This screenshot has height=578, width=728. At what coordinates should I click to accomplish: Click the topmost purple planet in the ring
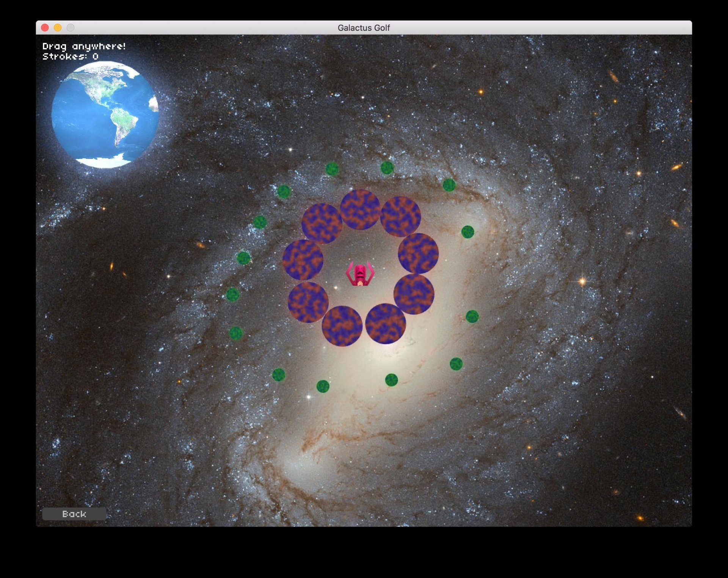point(360,209)
